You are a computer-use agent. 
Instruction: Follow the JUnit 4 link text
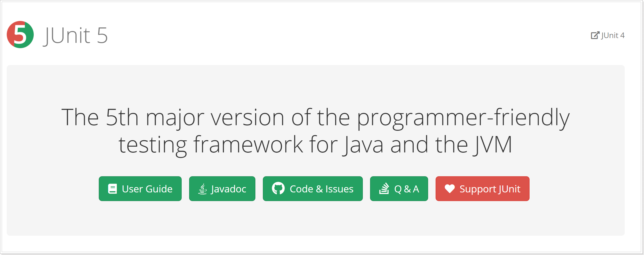[613, 35]
